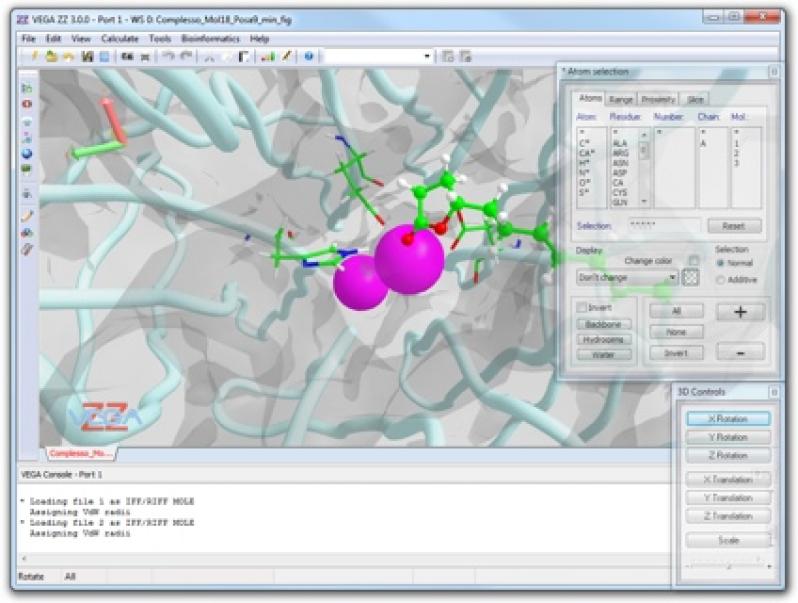Viewport: 798px width, 603px height.
Task: Open the Bioinformatics menu
Action: point(210,39)
